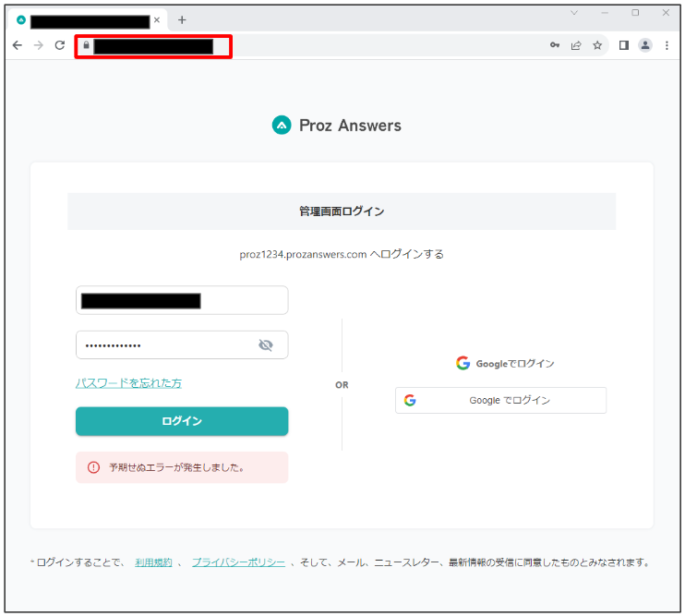Open the パスワードを忘れた方 link
The image size is (685, 616).
128,383
